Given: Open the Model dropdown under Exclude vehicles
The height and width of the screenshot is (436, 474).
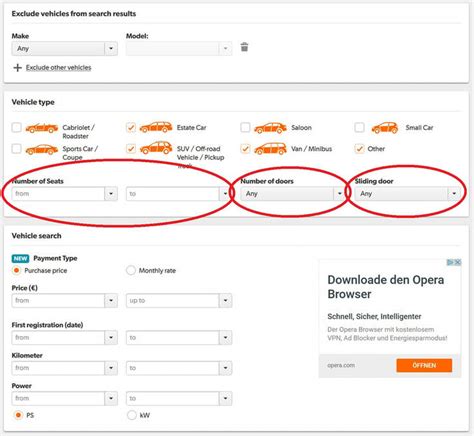Looking at the screenshot, I should pos(179,49).
